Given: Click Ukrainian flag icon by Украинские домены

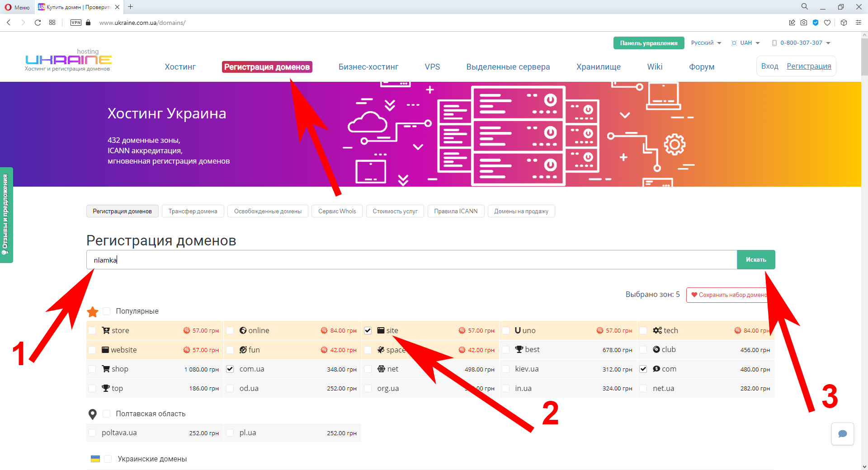Looking at the screenshot, I should point(95,459).
